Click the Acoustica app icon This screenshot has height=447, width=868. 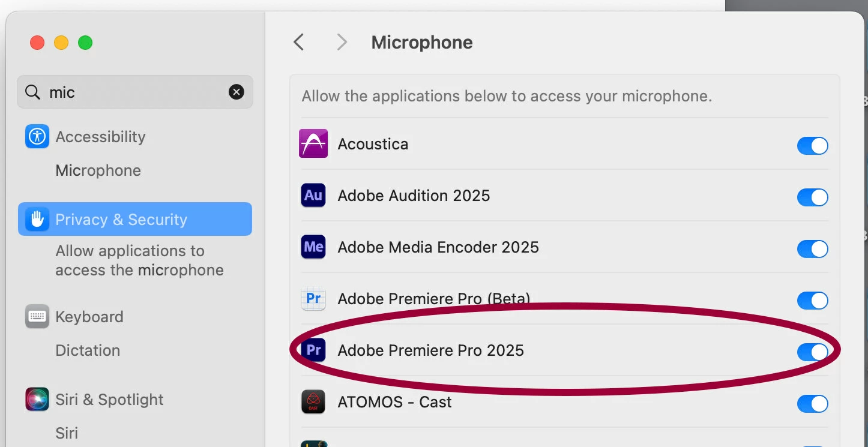click(x=313, y=144)
